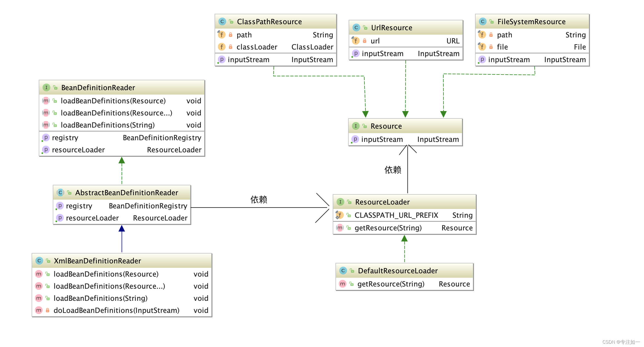This screenshot has height=347, width=644.
Task: Click the property icon beside AbstractBeanDefinitionReader registry
Action: point(60,206)
